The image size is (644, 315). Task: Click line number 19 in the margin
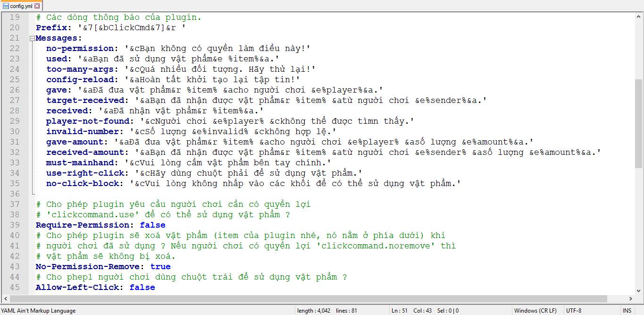coord(15,17)
